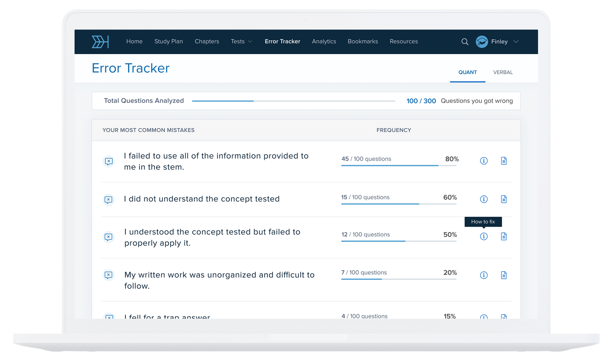Go to the Study Plan page
Screen dimensions: 615x364
[169, 41]
